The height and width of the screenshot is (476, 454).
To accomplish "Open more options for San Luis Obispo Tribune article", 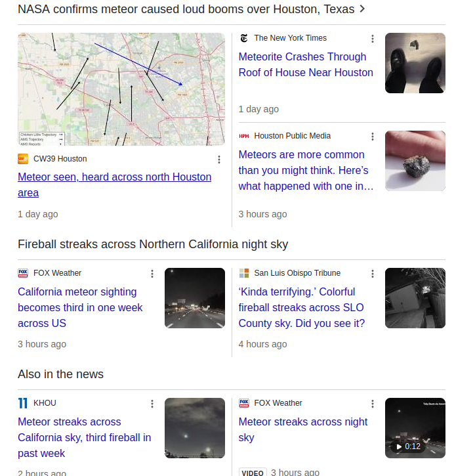I will click(373, 274).
